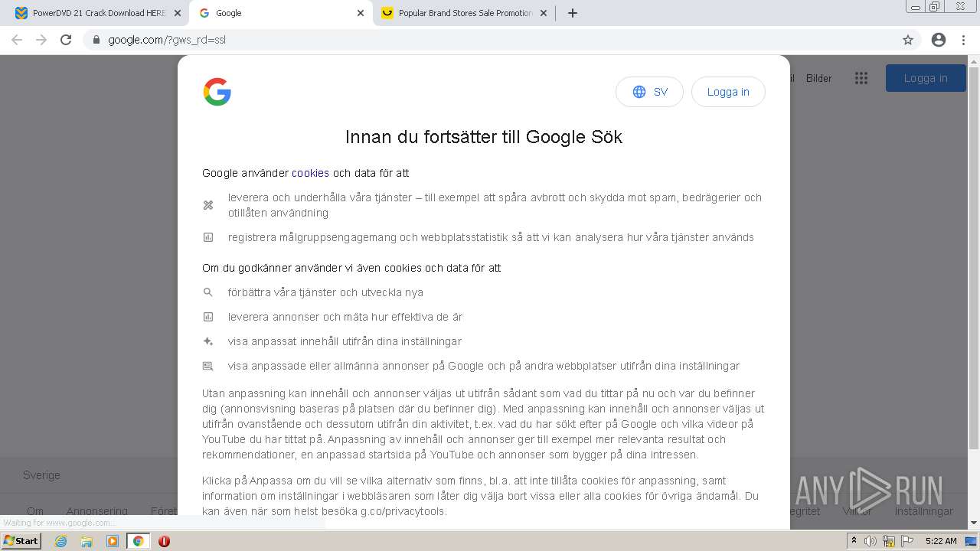Click the 5:22 AM taskbar clock
Screen dimensions: 980x551
(941, 541)
